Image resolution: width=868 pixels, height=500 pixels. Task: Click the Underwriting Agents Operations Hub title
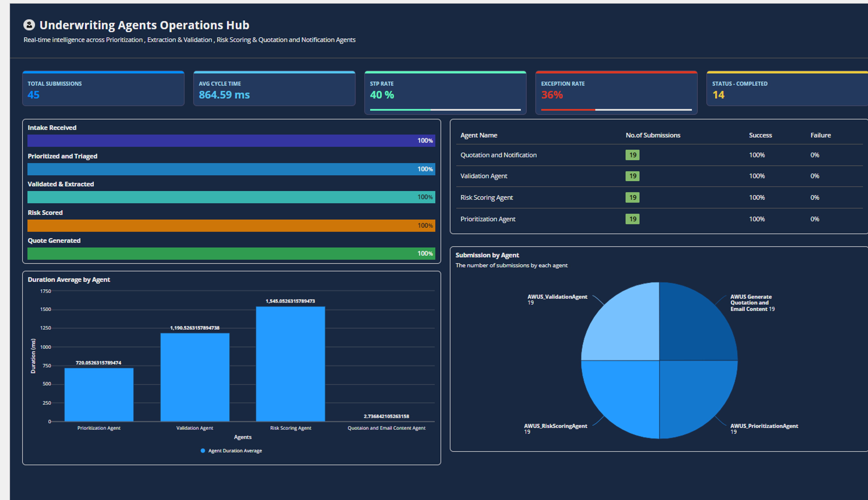(x=144, y=25)
